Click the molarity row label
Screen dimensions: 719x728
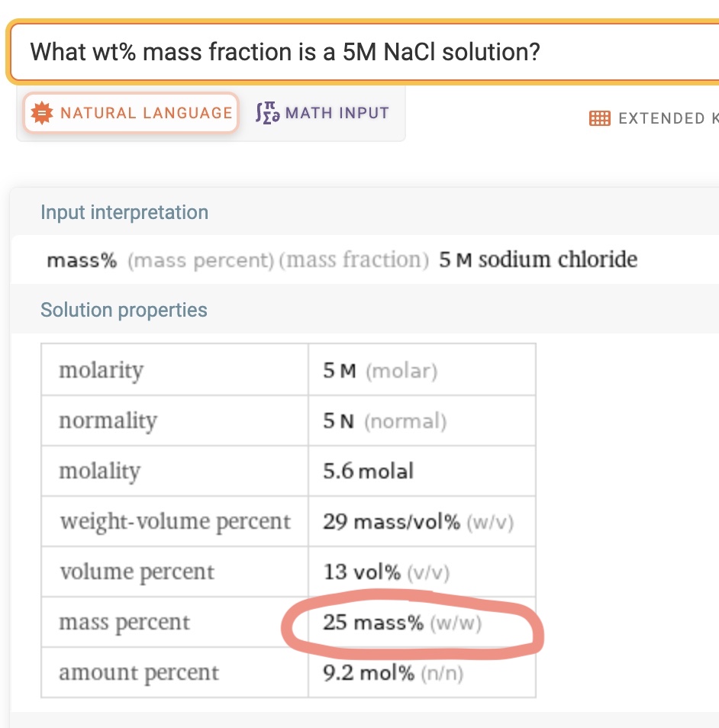(x=101, y=370)
